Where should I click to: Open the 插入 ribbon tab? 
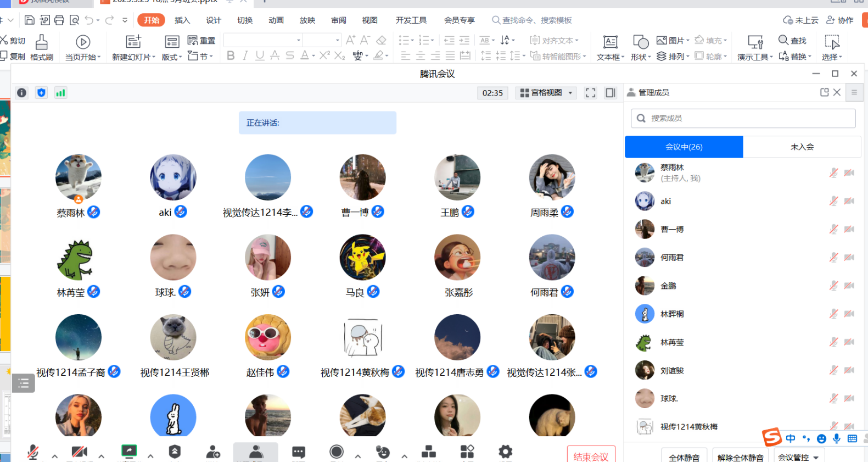pyautogui.click(x=182, y=20)
